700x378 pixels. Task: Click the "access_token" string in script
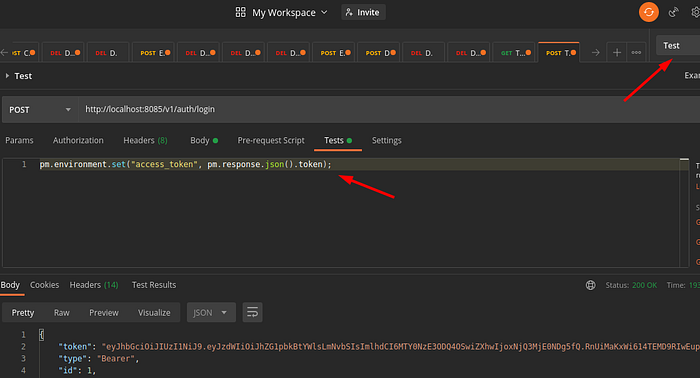pyautogui.click(x=164, y=164)
